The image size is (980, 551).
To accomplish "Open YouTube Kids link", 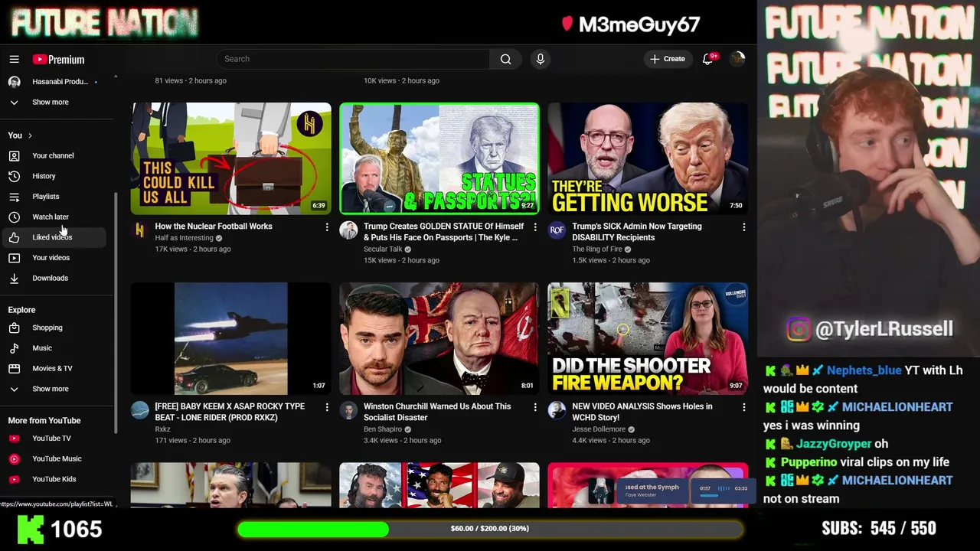I will (57, 479).
